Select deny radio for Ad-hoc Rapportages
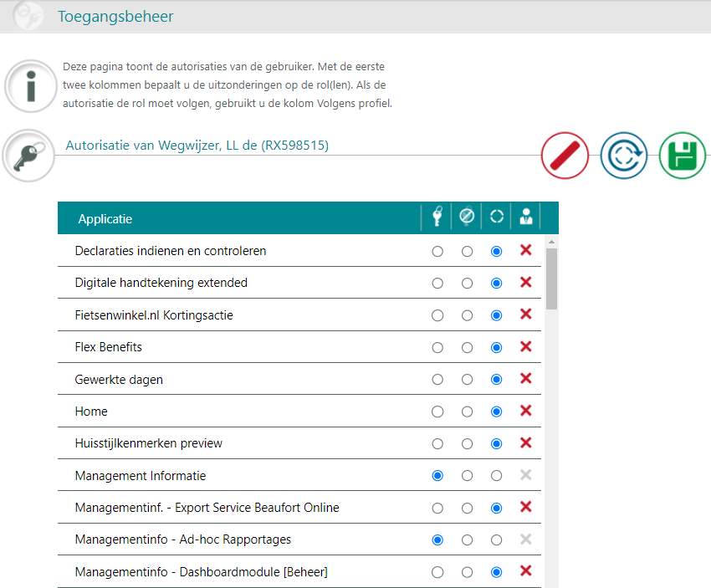The width and height of the screenshot is (711, 588). [x=467, y=540]
